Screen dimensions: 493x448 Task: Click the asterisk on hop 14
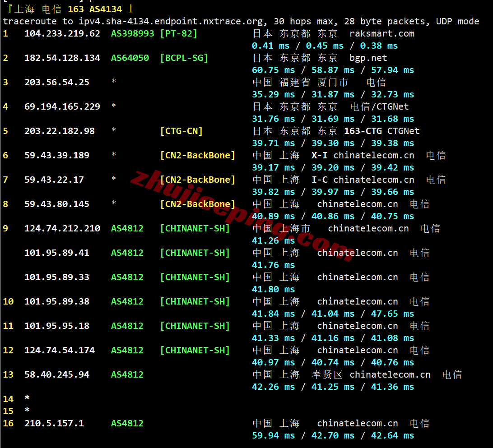27,398
